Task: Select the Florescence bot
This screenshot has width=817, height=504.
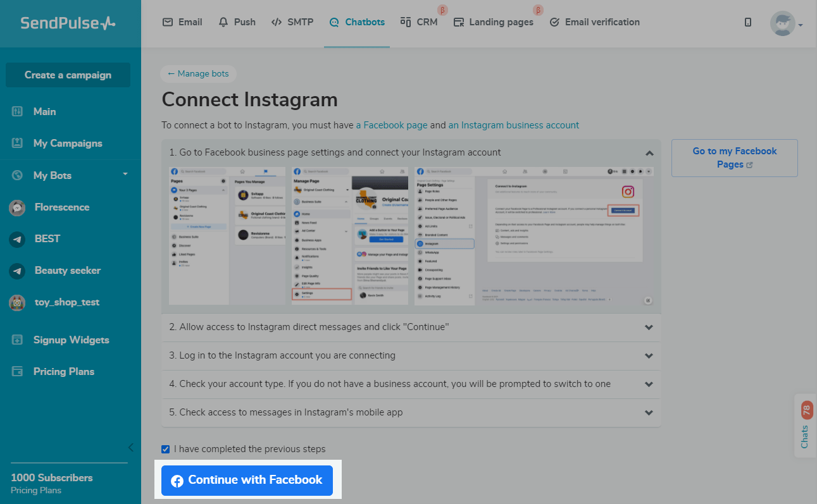Action: (62, 207)
